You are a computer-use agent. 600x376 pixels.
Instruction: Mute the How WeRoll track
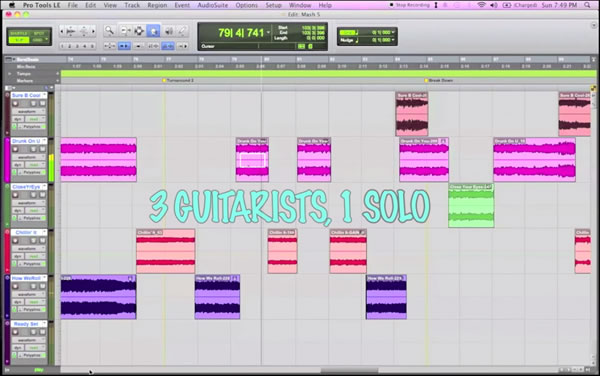coord(42,286)
